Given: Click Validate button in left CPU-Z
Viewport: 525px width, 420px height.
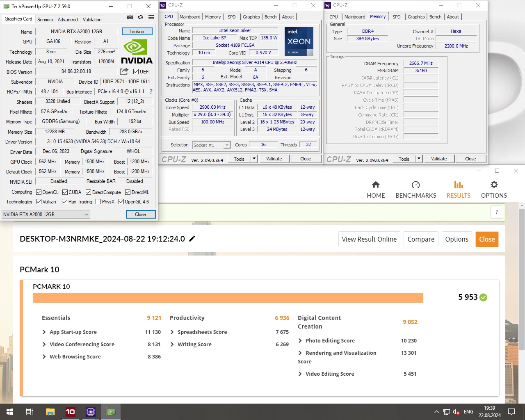Looking at the screenshot, I should coord(274,159).
